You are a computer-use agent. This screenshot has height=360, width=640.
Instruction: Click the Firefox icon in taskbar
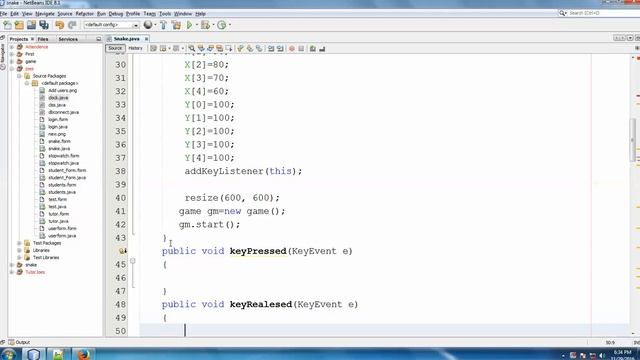point(83,354)
